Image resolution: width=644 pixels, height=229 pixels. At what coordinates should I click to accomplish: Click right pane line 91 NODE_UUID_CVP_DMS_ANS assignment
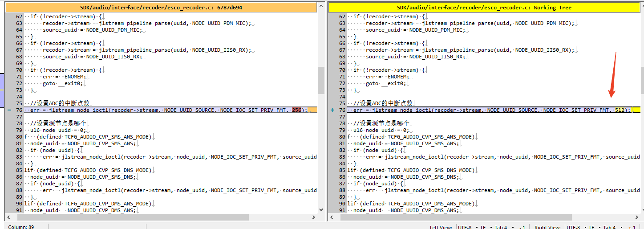(x=406, y=210)
